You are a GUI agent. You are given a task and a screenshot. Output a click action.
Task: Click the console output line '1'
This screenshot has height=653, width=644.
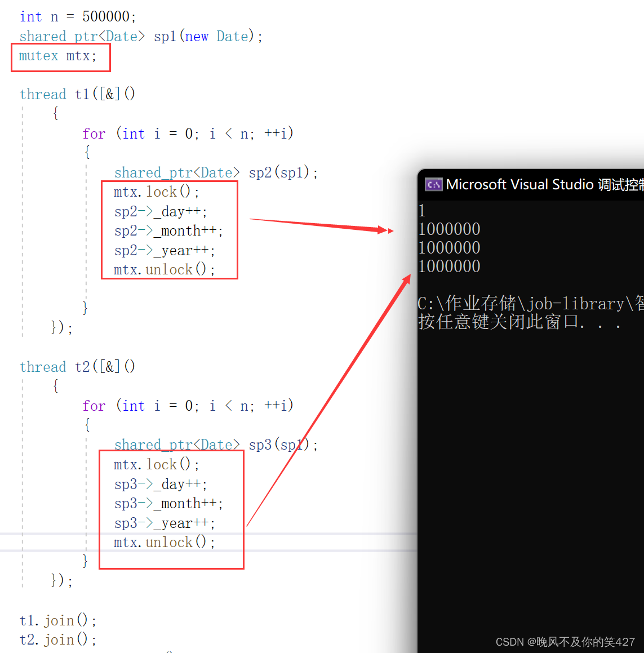point(422,211)
